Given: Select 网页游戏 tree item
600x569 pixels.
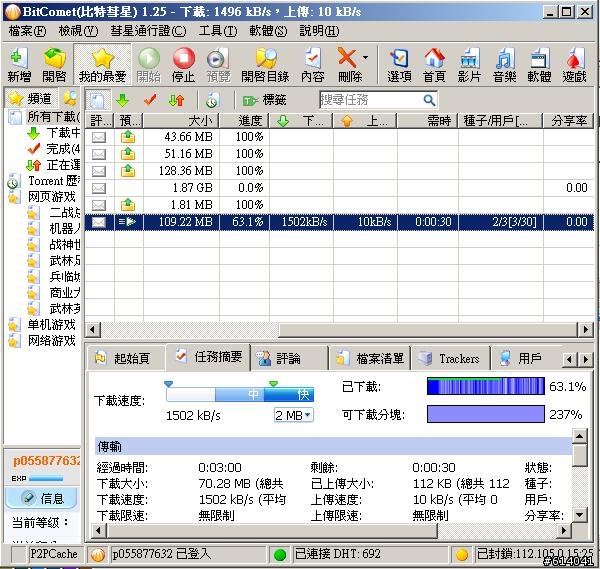Looking at the screenshot, I should coord(52,197).
